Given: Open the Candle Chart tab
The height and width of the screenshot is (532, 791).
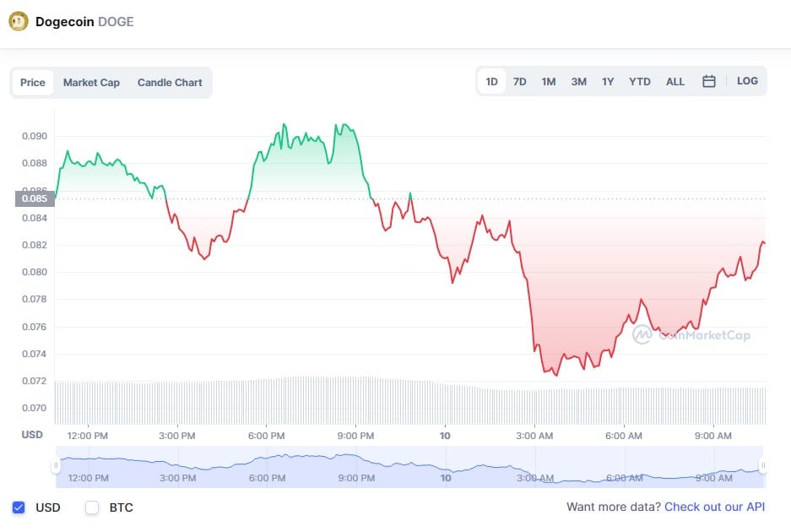Looking at the screenshot, I should [x=170, y=82].
